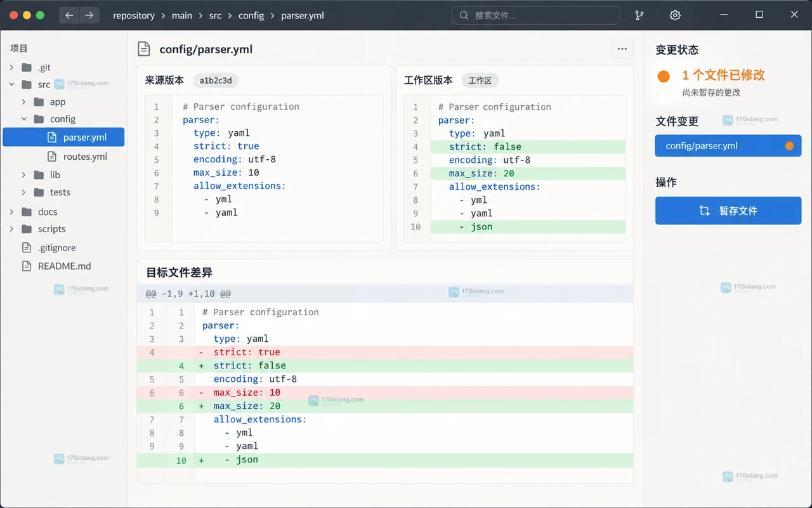Expand the app folder chevron

[23, 101]
